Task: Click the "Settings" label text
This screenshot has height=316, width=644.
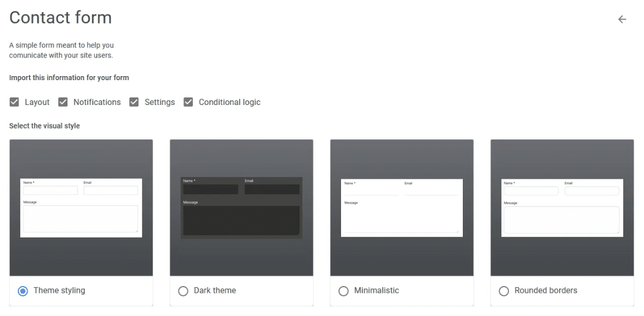Action: click(x=160, y=102)
